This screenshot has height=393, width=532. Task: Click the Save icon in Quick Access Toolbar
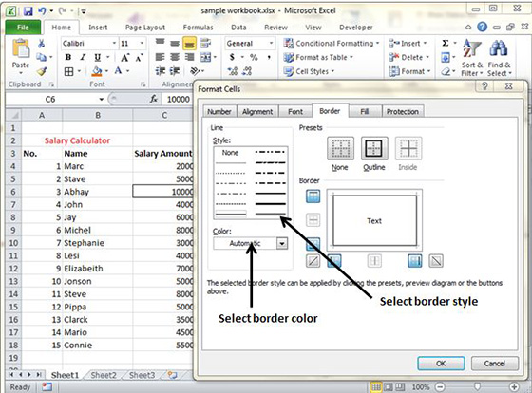pos(28,10)
